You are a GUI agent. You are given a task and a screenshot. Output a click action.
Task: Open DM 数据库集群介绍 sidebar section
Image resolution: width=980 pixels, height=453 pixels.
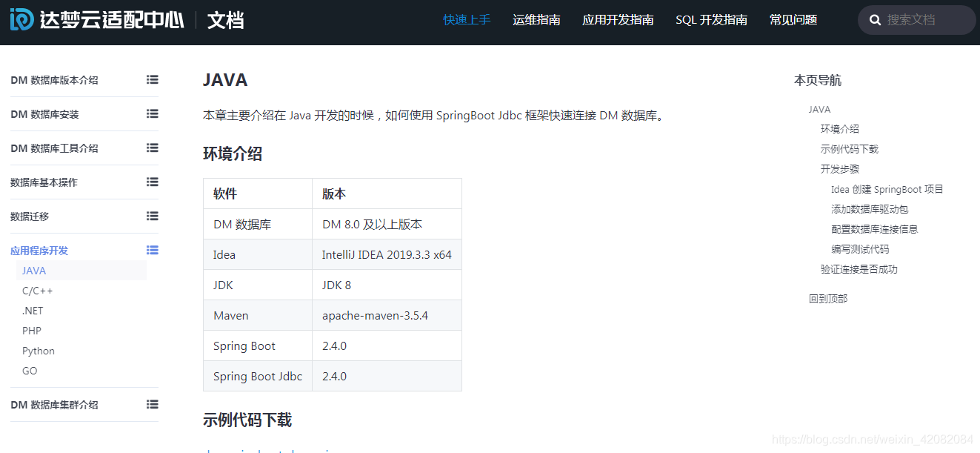click(x=54, y=405)
